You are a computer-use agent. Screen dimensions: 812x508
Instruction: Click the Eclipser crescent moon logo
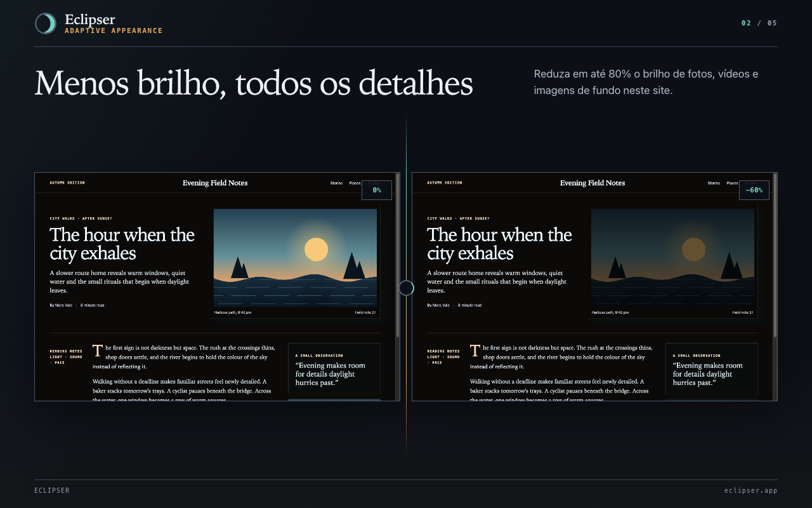(46, 23)
